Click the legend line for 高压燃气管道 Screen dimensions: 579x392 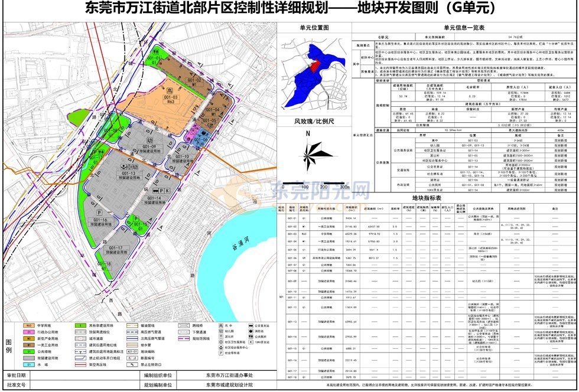click(x=132, y=332)
